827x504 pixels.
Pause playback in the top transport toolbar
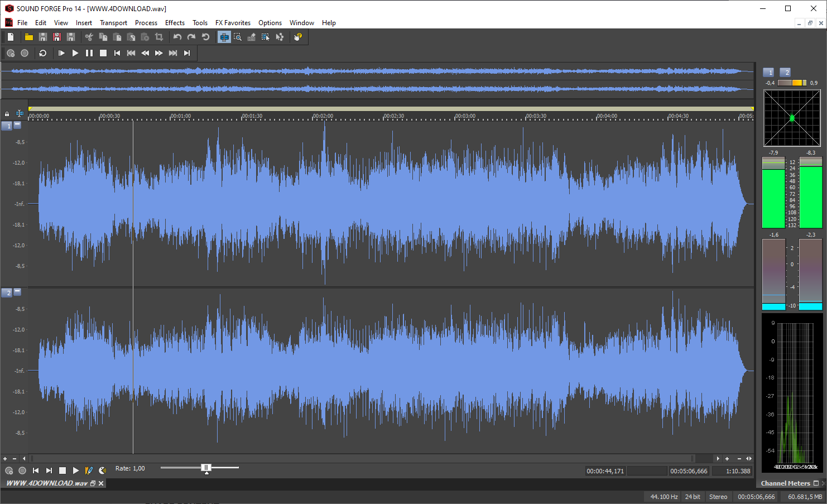(x=89, y=53)
